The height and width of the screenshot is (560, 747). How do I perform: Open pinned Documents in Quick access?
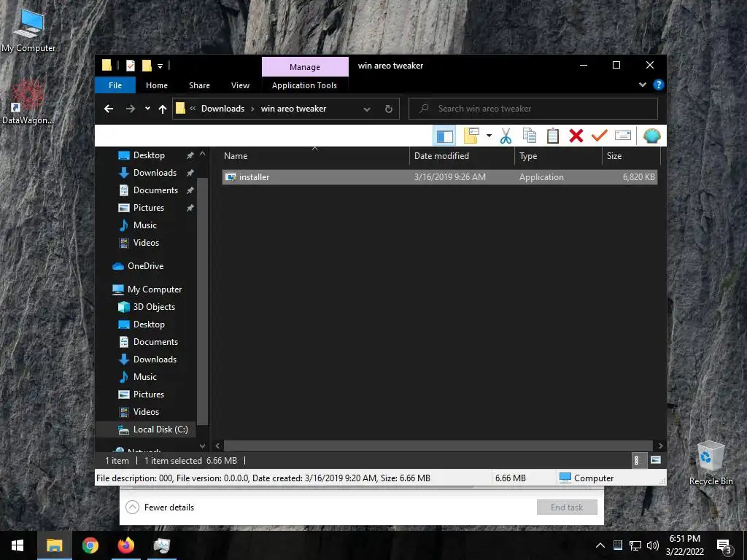click(x=155, y=190)
